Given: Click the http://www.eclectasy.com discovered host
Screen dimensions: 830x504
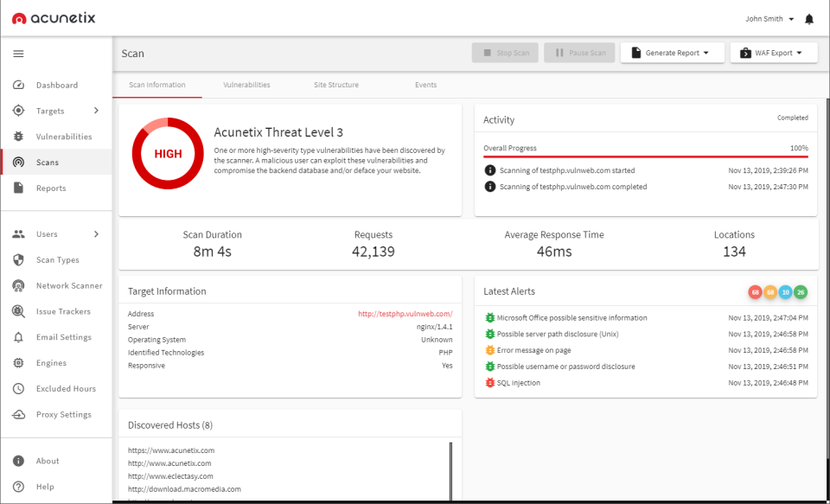Looking at the screenshot, I should (x=170, y=476).
